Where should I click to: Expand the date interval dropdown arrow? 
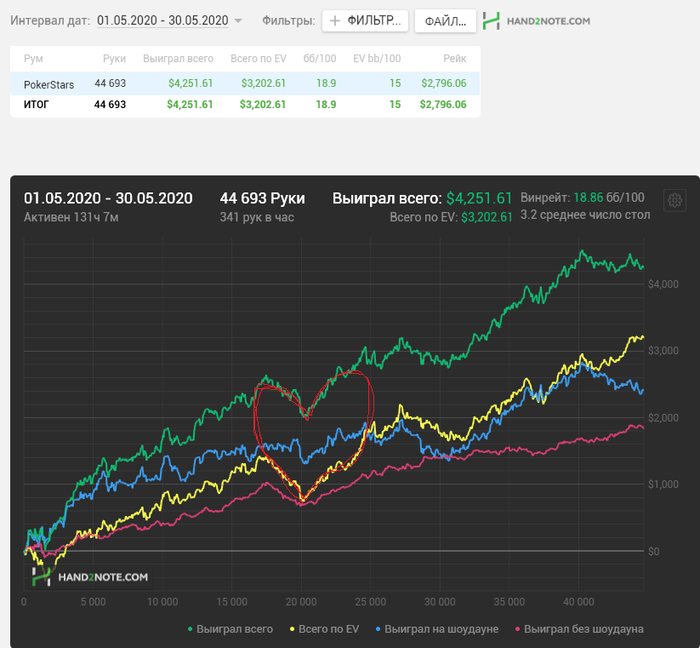[238, 21]
